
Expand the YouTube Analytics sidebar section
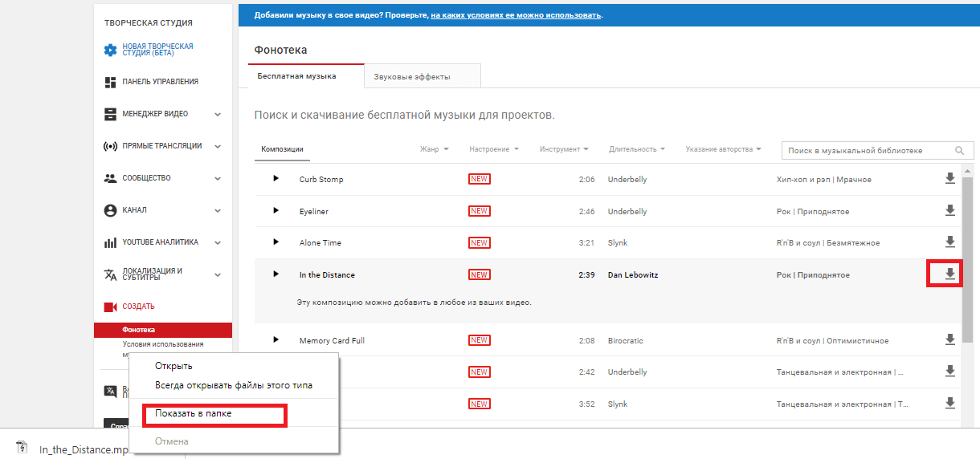(217, 242)
